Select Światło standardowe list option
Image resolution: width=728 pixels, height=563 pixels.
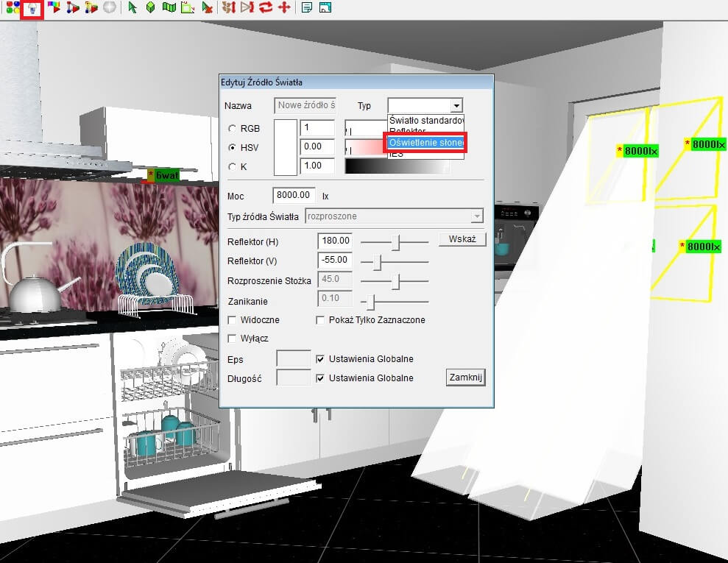pos(425,120)
